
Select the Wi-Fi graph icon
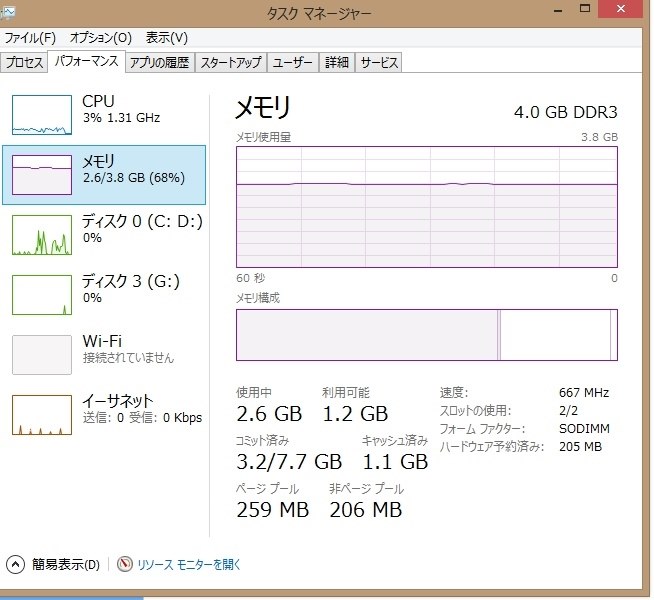pyautogui.click(x=42, y=354)
